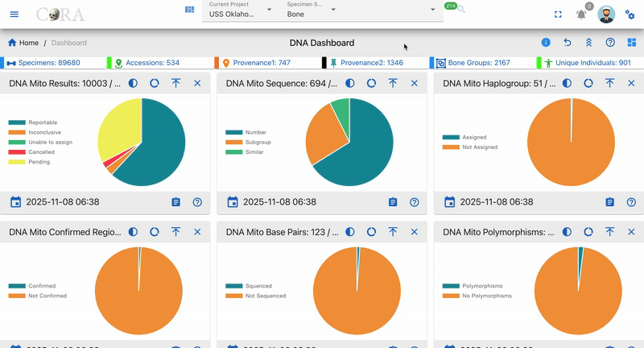Screen dimensions: 644x348
Task: Click the Dashboard breadcrumb
Action: click(69, 43)
